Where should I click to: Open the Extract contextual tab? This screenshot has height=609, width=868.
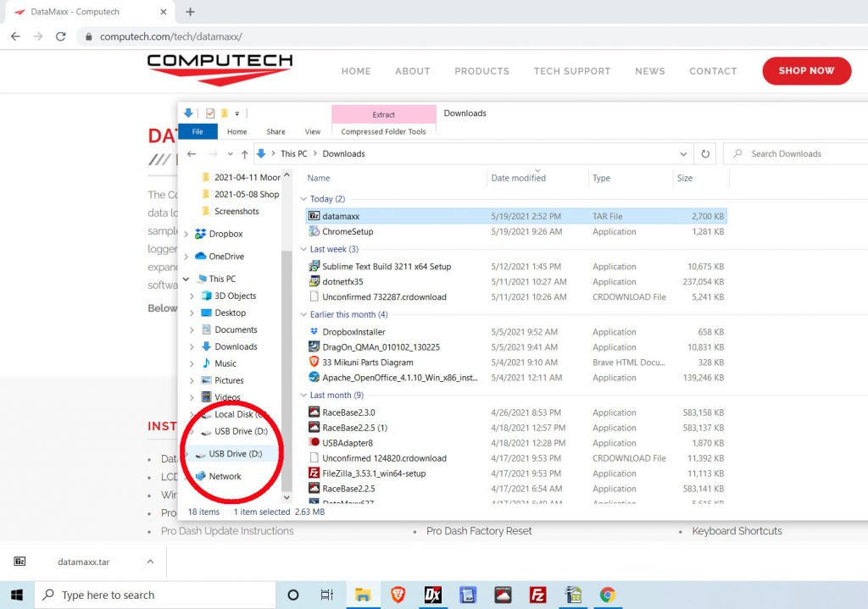(x=384, y=114)
